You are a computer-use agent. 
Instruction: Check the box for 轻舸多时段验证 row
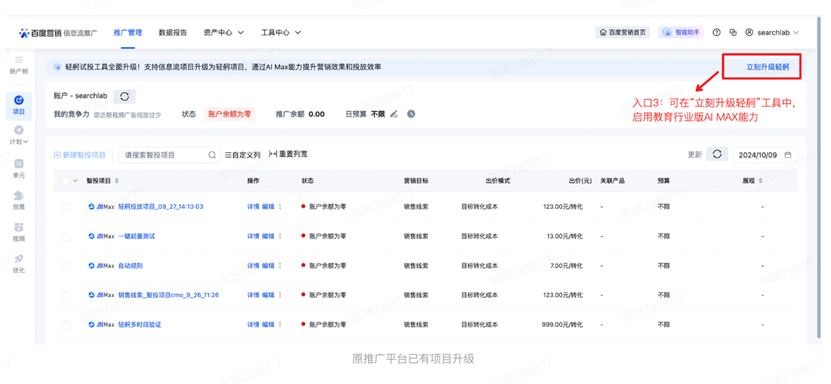pos(66,325)
